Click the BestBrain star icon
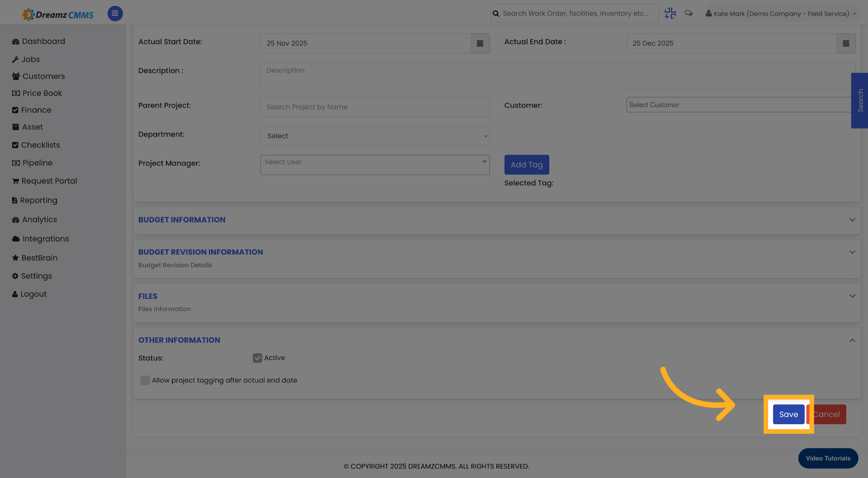The height and width of the screenshot is (478, 868). [15, 258]
